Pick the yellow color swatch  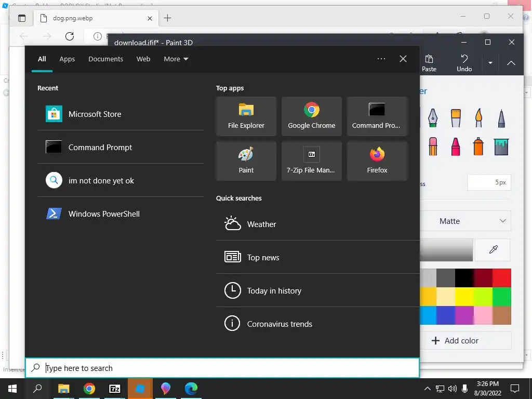(x=464, y=297)
